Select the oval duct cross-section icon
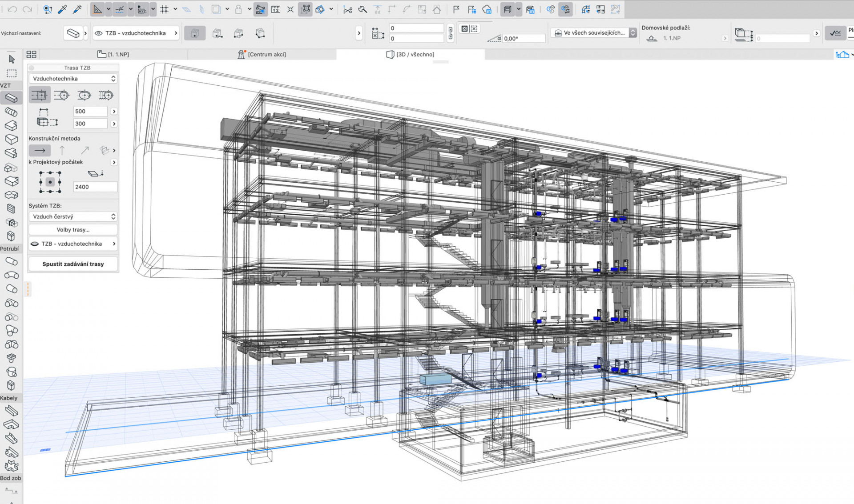Screen dimensions: 854x504 (x=84, y=95)
